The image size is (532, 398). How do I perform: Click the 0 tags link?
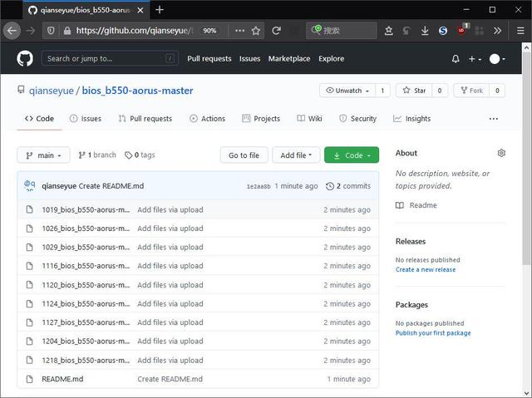140,155
